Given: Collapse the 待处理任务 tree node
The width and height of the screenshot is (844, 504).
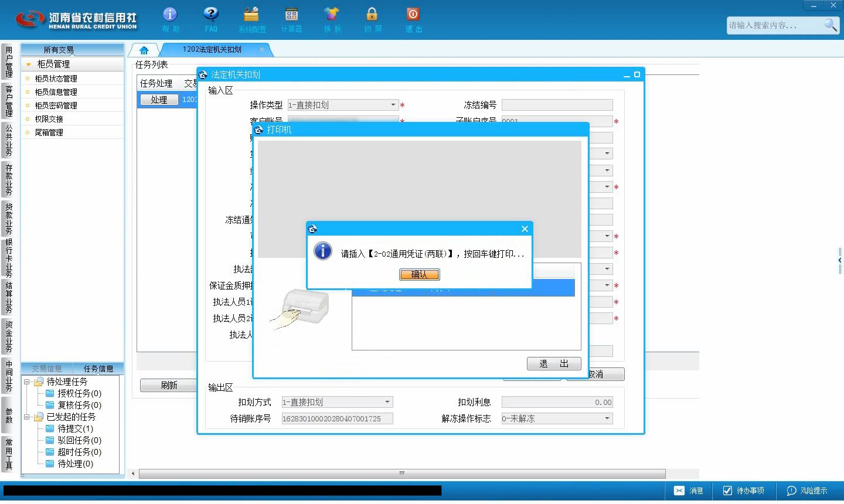Looking at the screenshot, I should (26, 382).
